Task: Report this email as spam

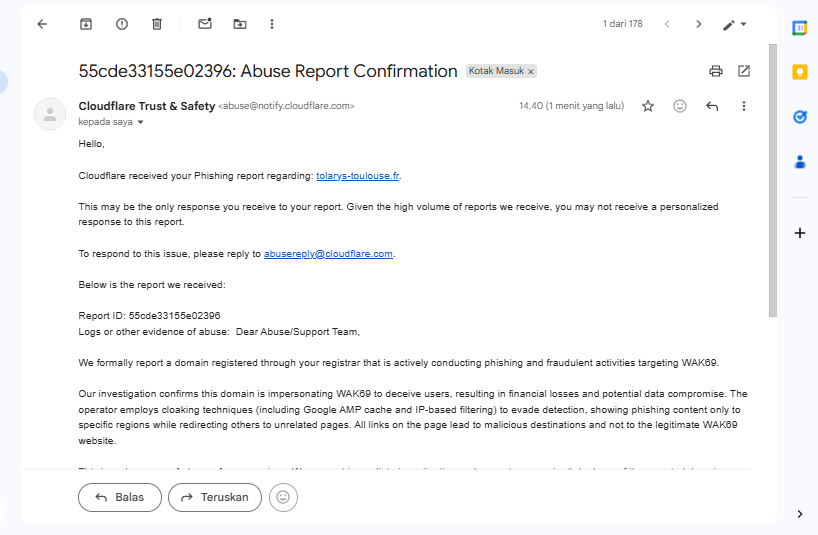Action: coord(122,24)
